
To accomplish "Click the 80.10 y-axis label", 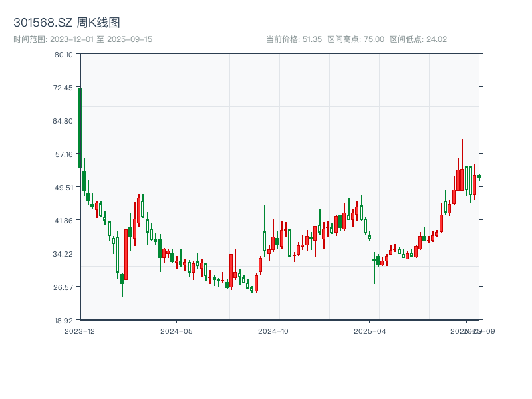I will [x=63, y=55].
